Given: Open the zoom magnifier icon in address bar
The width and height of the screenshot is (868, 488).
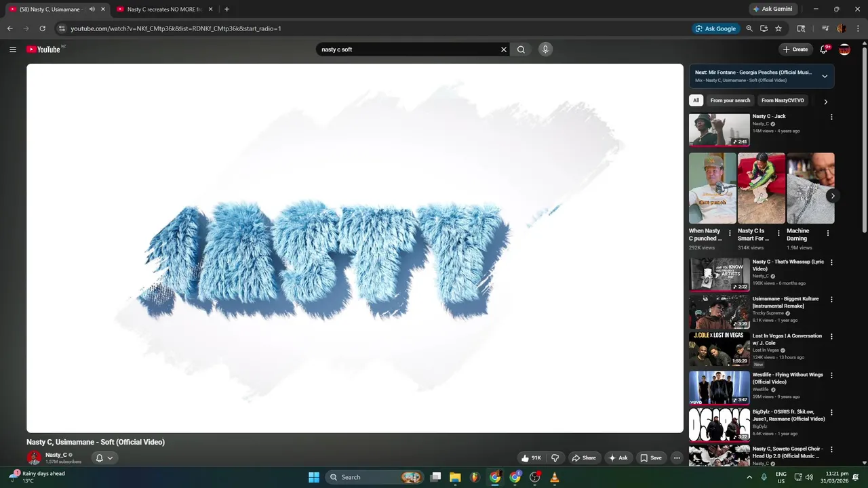Looking at the screenshot, I should pos(749,28).
